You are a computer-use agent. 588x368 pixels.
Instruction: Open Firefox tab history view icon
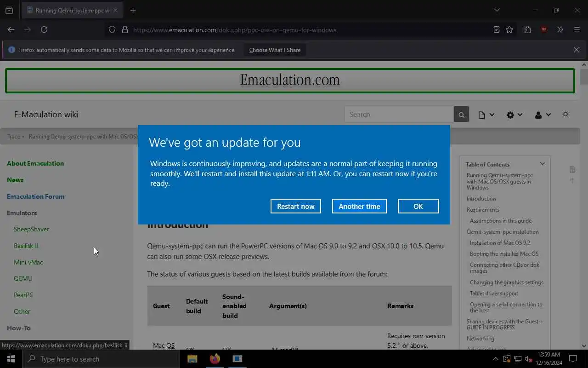tap(9, 10)
